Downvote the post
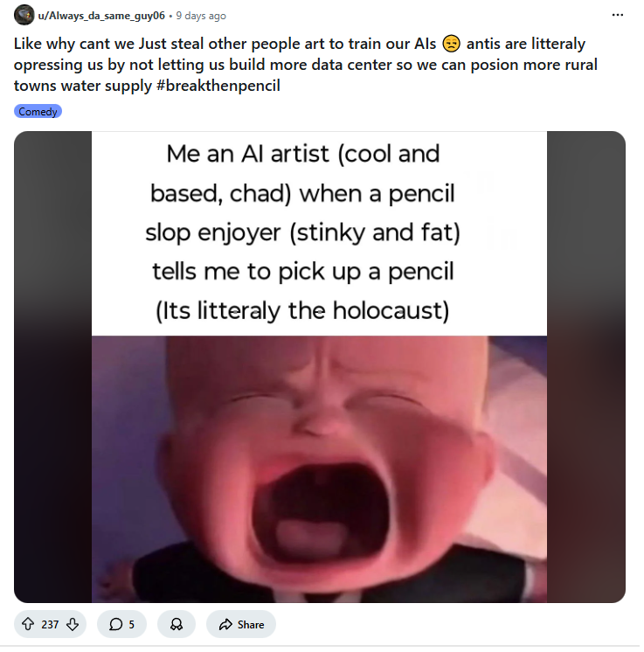The width and height of the screenshot is (644, 652). 73,624
